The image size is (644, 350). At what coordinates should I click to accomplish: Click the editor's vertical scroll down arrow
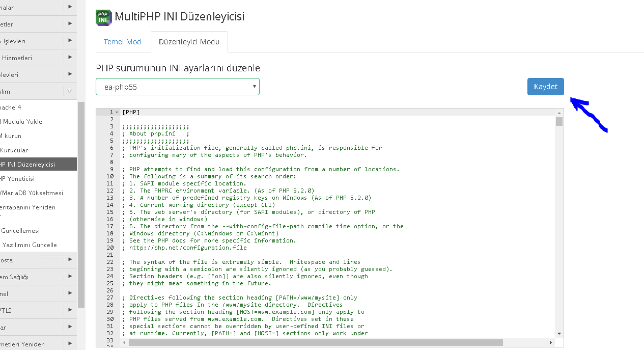point(559,333)
